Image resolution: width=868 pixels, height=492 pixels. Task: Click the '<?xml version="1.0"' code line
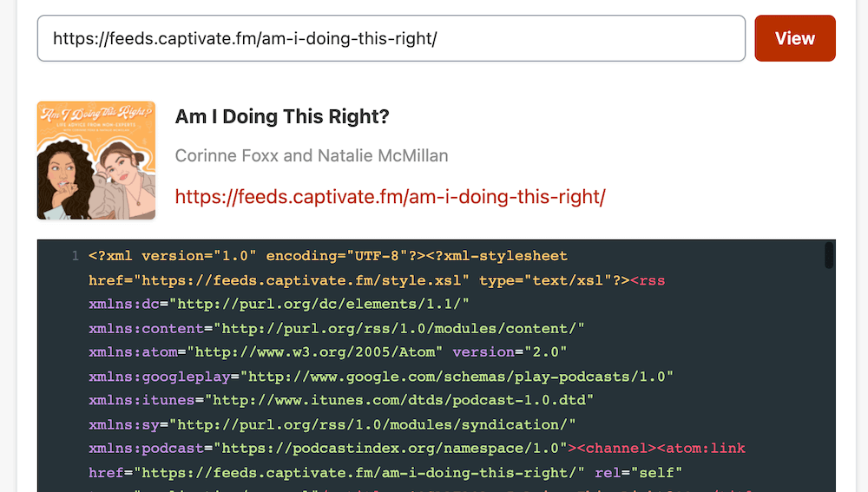328,256
